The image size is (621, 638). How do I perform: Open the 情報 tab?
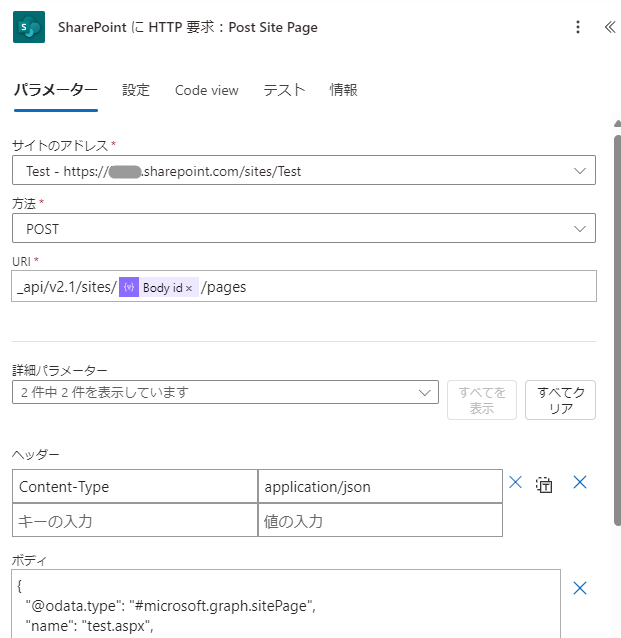tap(343, 90)
